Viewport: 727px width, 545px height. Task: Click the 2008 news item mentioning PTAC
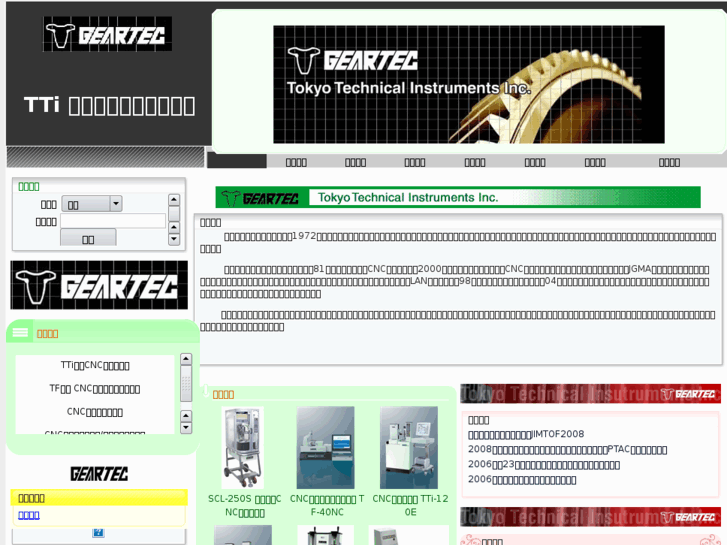(568, 449)
